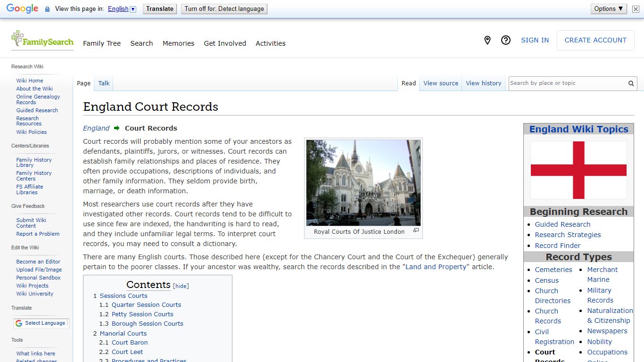Click Report a Problem link
This screenshot has height=362, width=644.
(38, 234)
